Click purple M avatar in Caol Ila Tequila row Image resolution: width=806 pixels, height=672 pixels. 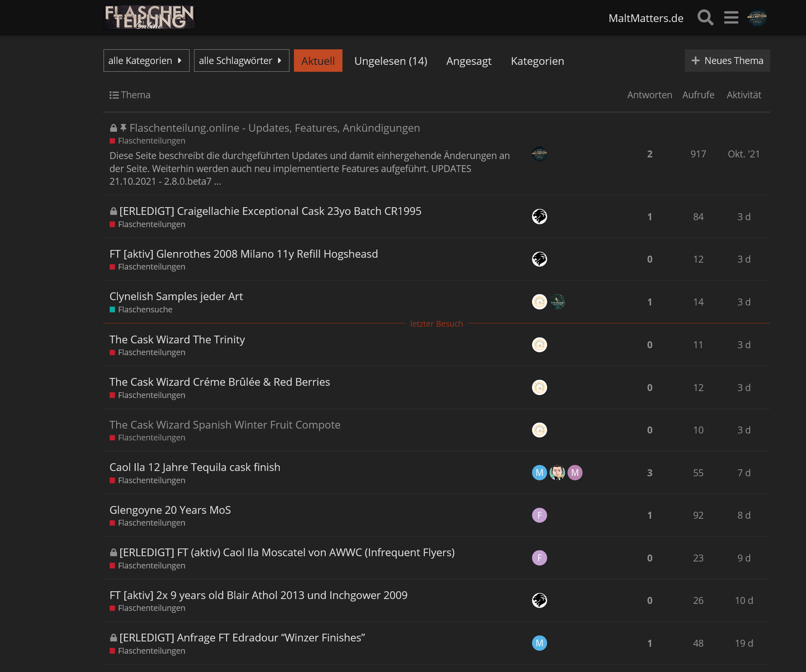click(575, 473)
